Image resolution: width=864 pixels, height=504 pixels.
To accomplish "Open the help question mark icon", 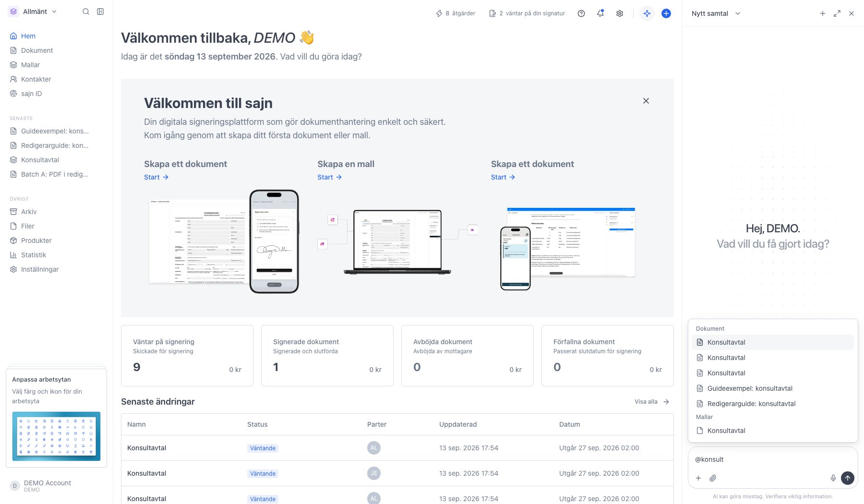I will click(581, 13).
